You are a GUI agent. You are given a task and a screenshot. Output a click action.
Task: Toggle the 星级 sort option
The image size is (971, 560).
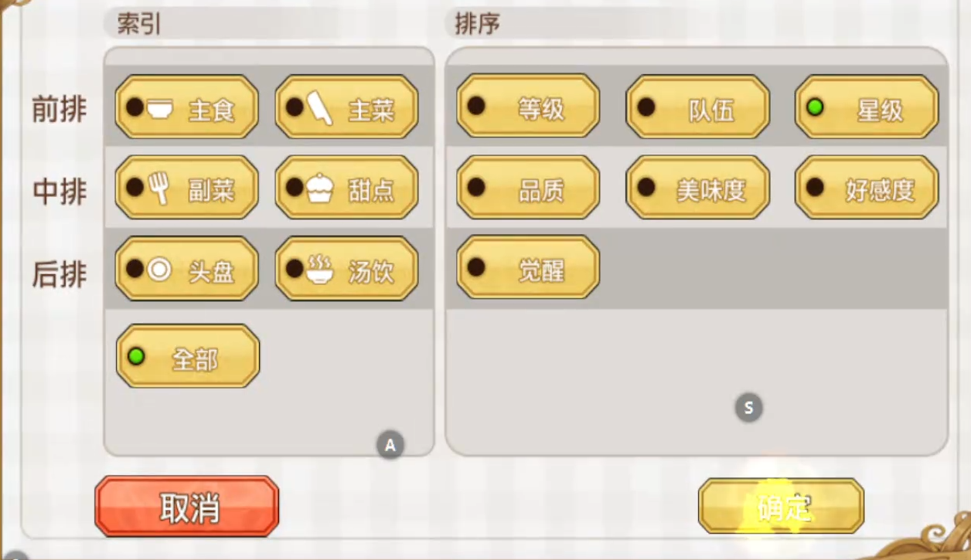pyautogui.click(x=867, y=107)
